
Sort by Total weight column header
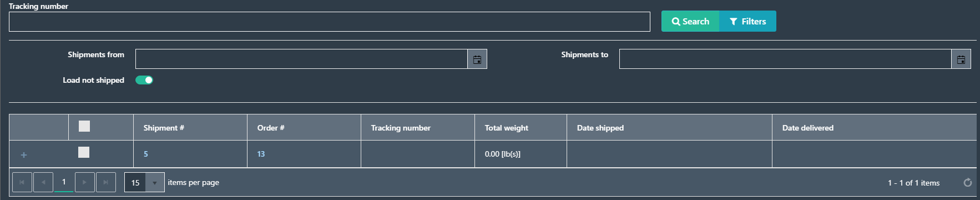(507, 128)
